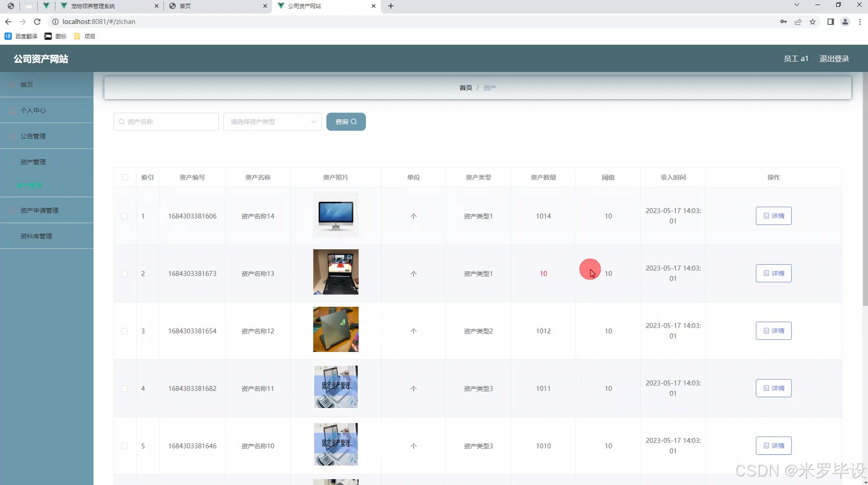Open the 请选择资产类型 dropdown

(x=272, y=122)
